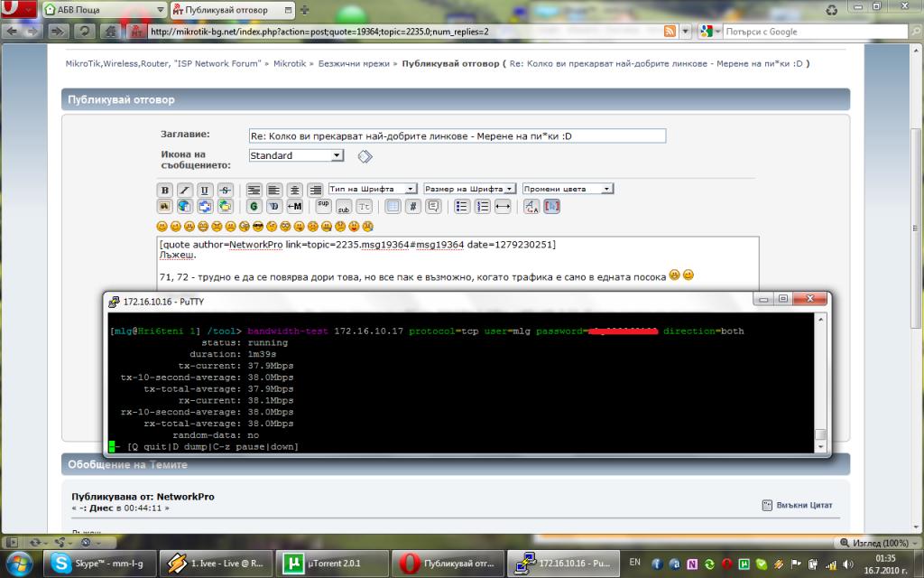Click the Безжични мрежи breadcrumb link
Screen dimensions: 924x578
click(354, 64)
